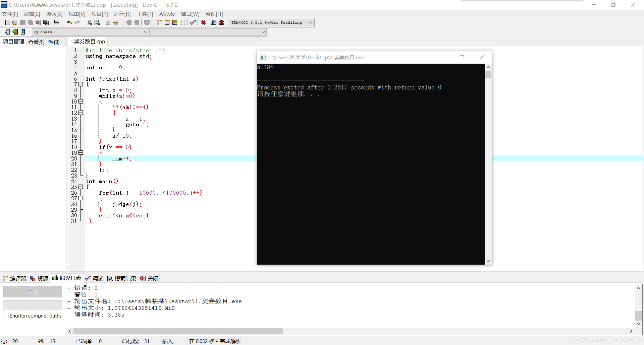Open the Replace dialog icon

pos(97,22)
